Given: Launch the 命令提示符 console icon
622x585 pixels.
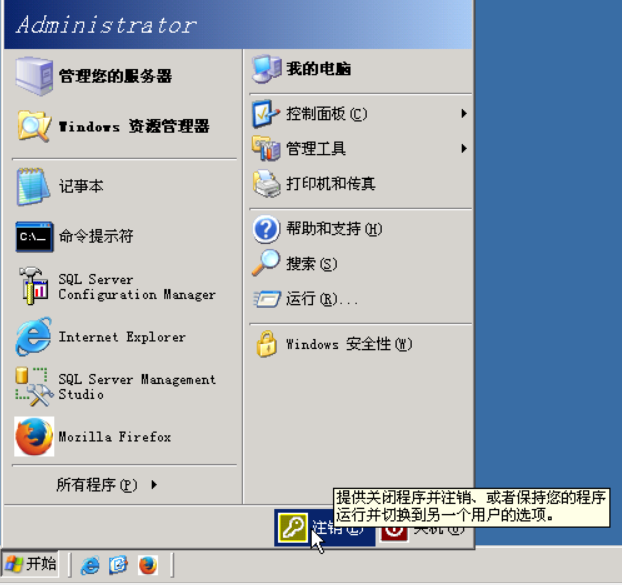Looking at the screenshot, I should (34, 236).
